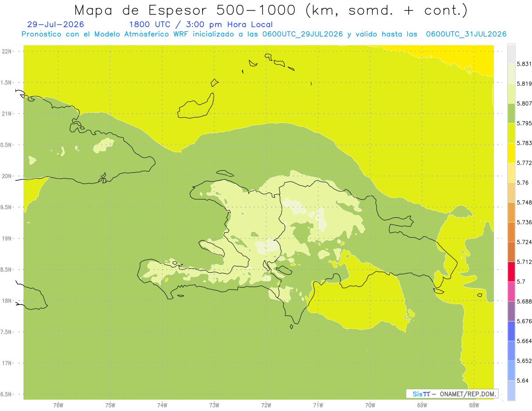Select colorbar value 5.807

(x=524, y=103)
